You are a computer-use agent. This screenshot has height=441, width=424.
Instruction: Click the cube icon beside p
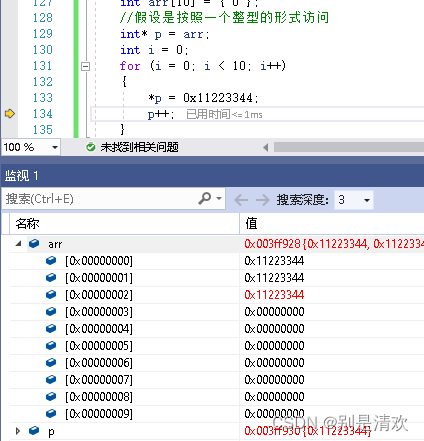pyautogui.click(x=34, y=431)
